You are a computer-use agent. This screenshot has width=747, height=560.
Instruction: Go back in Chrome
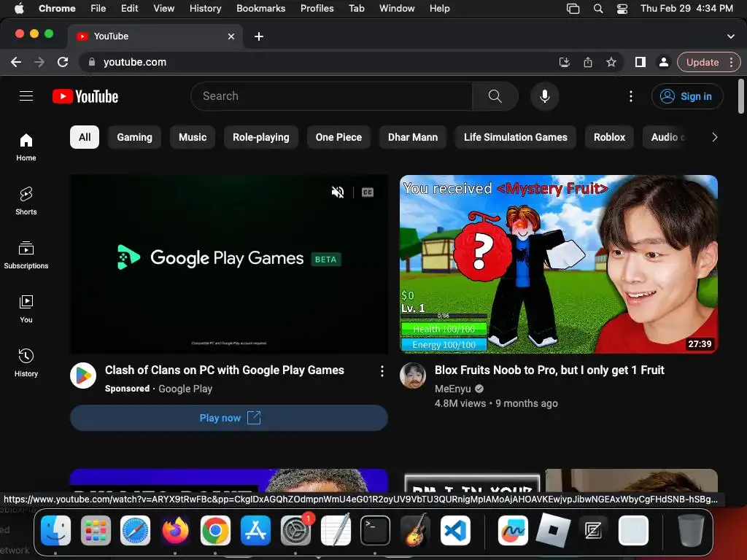click(16, 63)
